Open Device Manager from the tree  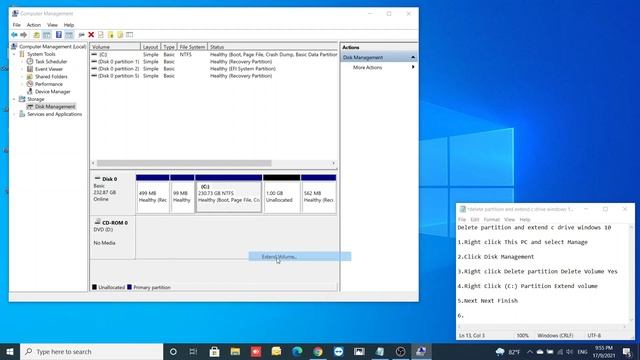(x=52, y=91)
